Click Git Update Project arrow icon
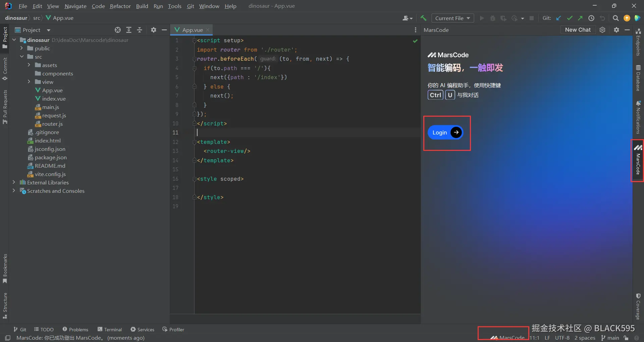 coord(558,18)
